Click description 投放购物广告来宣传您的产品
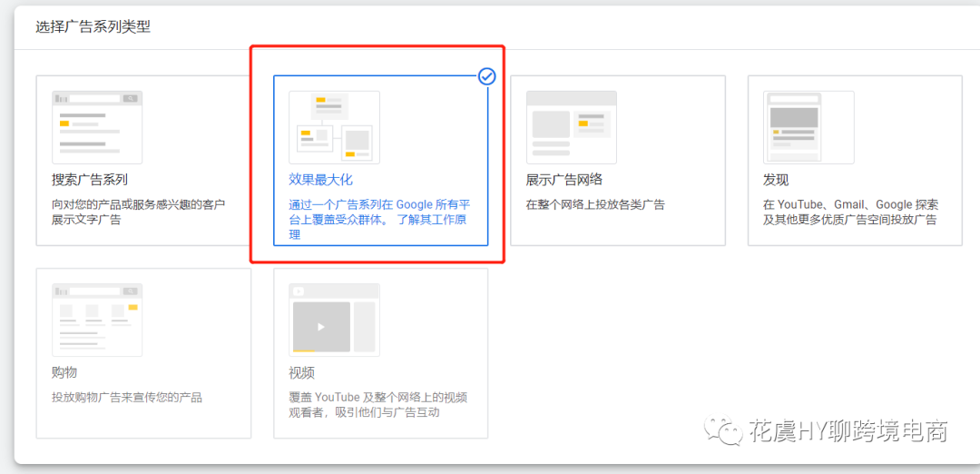This screenshot has height=474, width=980. tap(127, 397)
